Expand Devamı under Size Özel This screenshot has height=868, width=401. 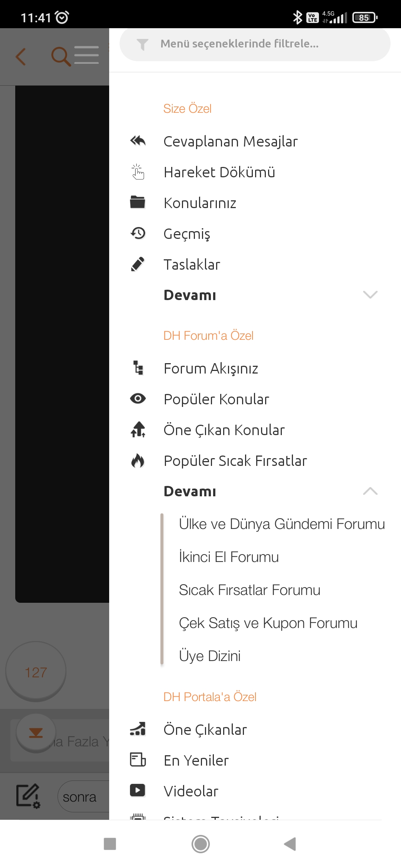(x=271, y=295)
